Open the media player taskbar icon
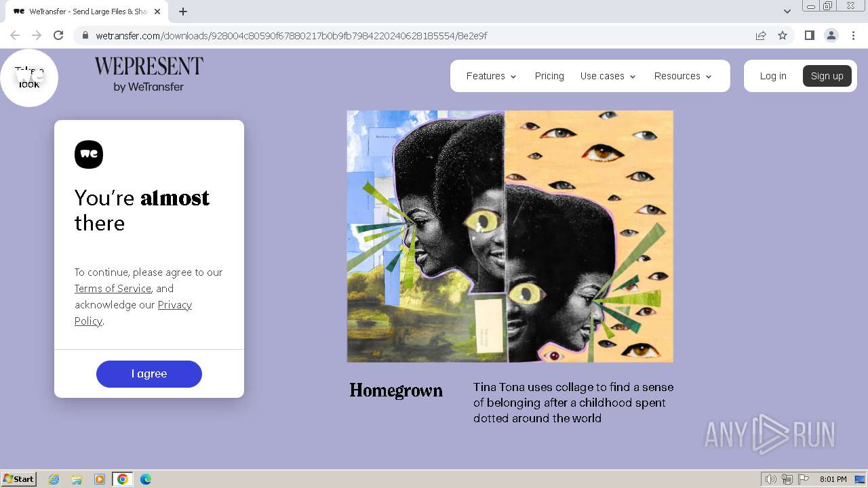The height and width of the screenshot is (488, 868). point(100,479)
